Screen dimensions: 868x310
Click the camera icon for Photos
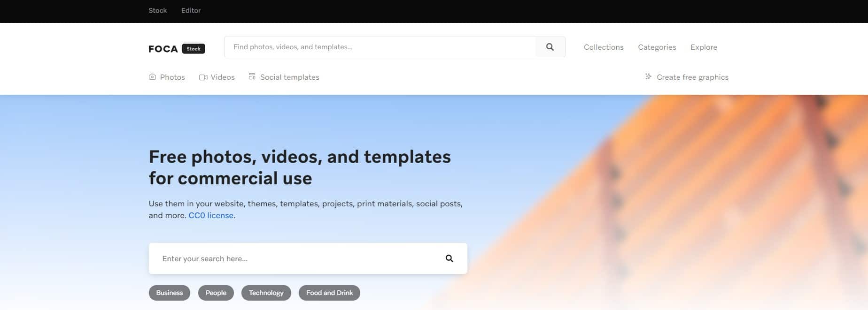[152, 77]
